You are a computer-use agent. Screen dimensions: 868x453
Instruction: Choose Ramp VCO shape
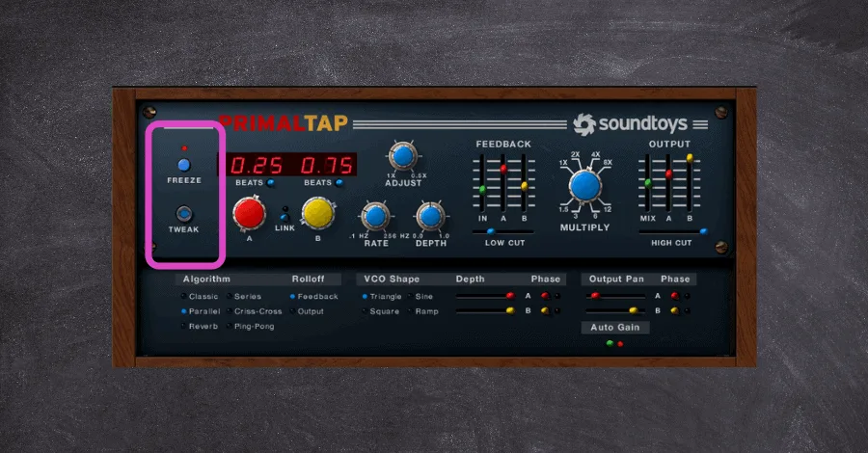click(x=423, y=311)
